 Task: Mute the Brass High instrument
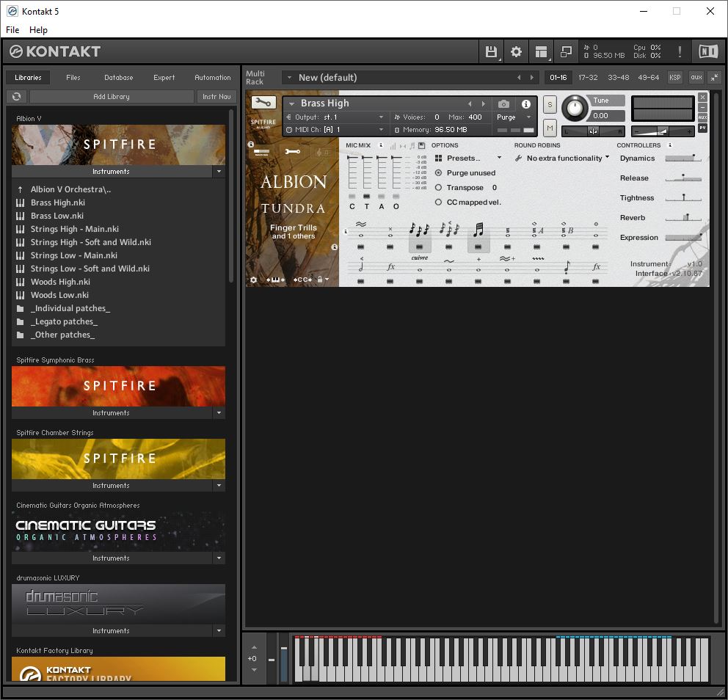tap(550, 128)
